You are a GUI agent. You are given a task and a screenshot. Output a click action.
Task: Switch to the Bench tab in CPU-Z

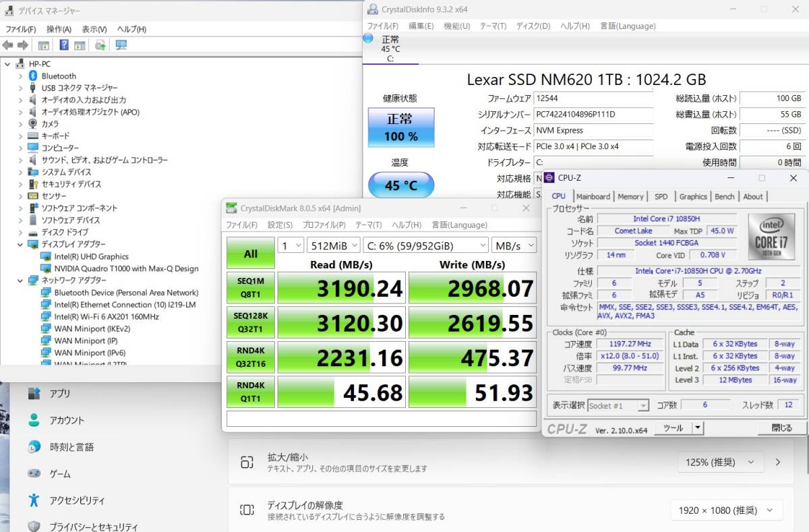click(x=725, y=196)
